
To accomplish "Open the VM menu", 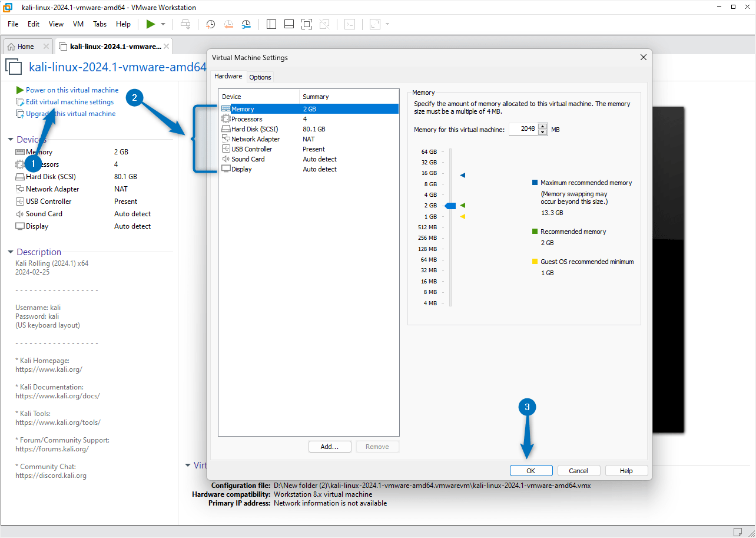I will click(x=78, y=24).
